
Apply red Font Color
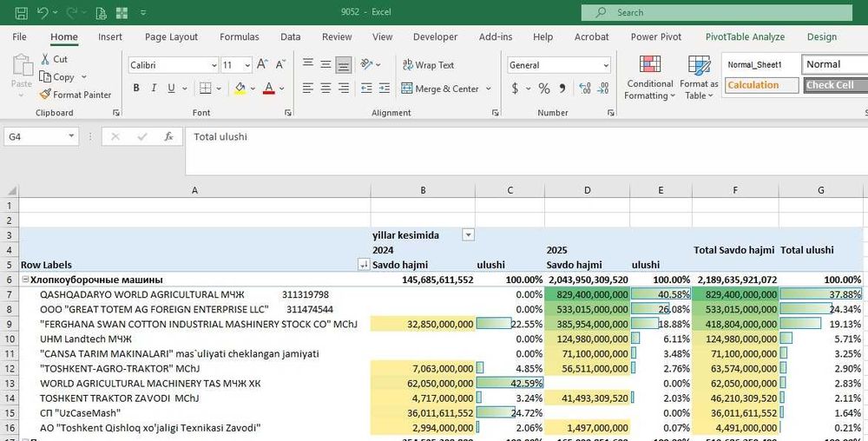coord(269,88)
